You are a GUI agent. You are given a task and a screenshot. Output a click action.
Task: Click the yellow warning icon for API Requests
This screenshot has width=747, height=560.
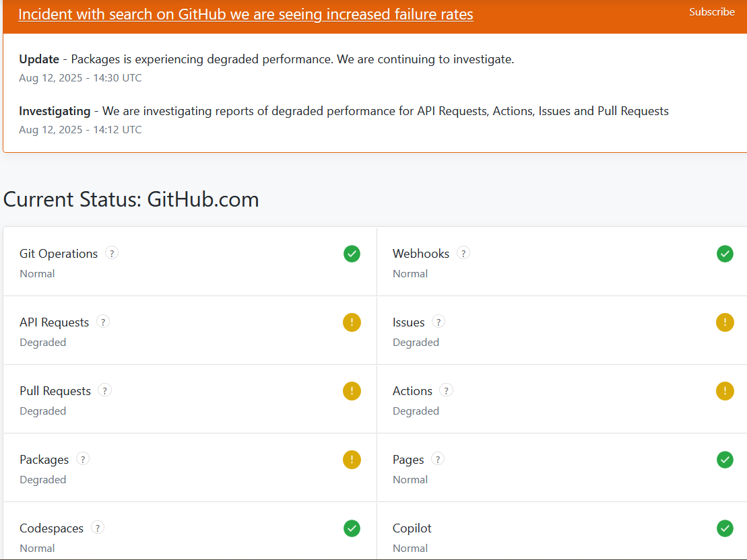coord(352,322)
